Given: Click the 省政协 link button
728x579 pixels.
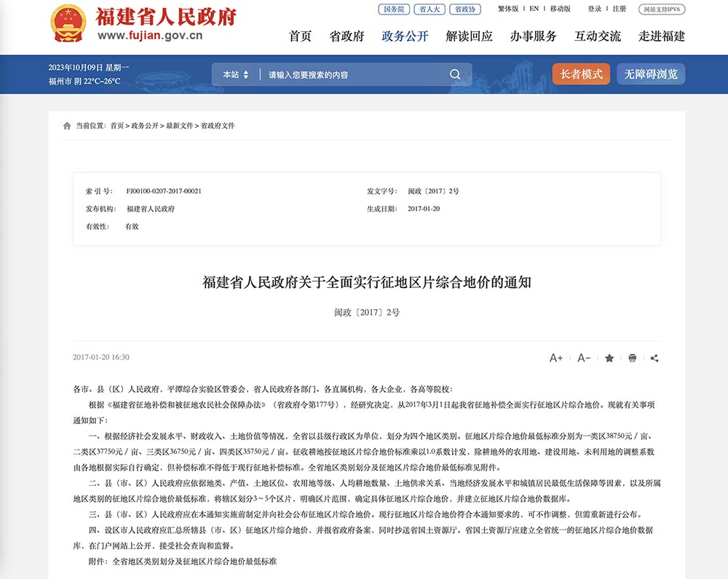Looking at the screenshot, I should [465, 9].
